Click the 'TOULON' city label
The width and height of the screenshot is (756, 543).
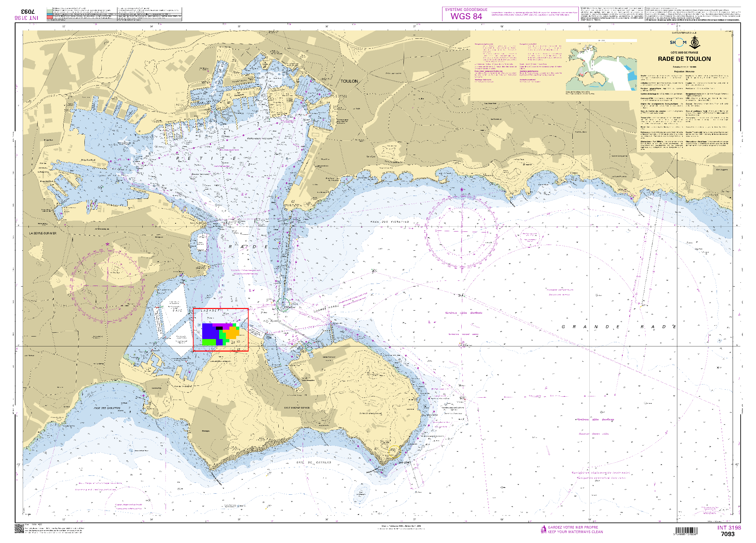tap(349, 81)
